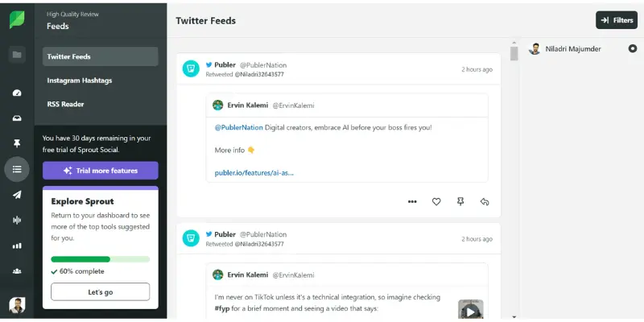Open the publer.io/features link
This screenshot has width=644, height=322.
(254, 173)
